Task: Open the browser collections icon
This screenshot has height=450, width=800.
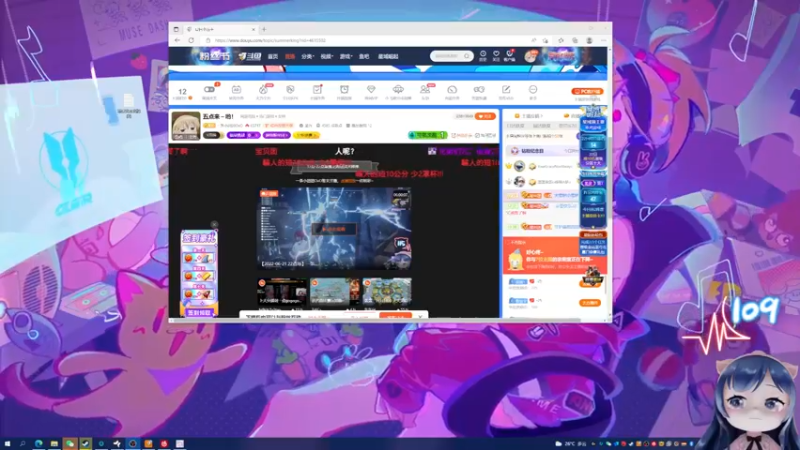Action: click(575, 40)
